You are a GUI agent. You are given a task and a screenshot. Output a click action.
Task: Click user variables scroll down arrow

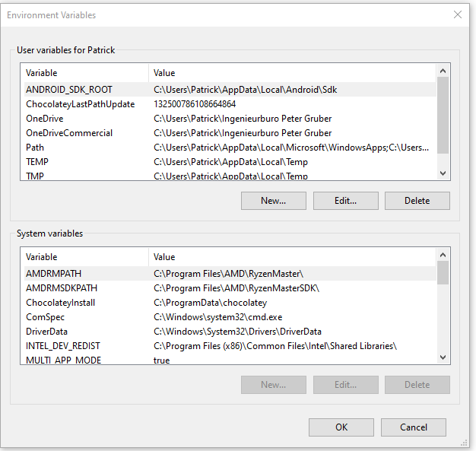point(443,173)
